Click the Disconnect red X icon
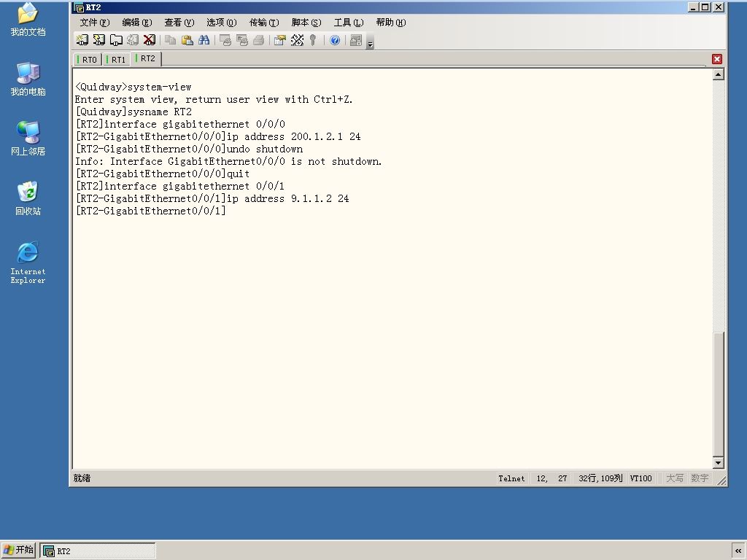 point(150,41)
